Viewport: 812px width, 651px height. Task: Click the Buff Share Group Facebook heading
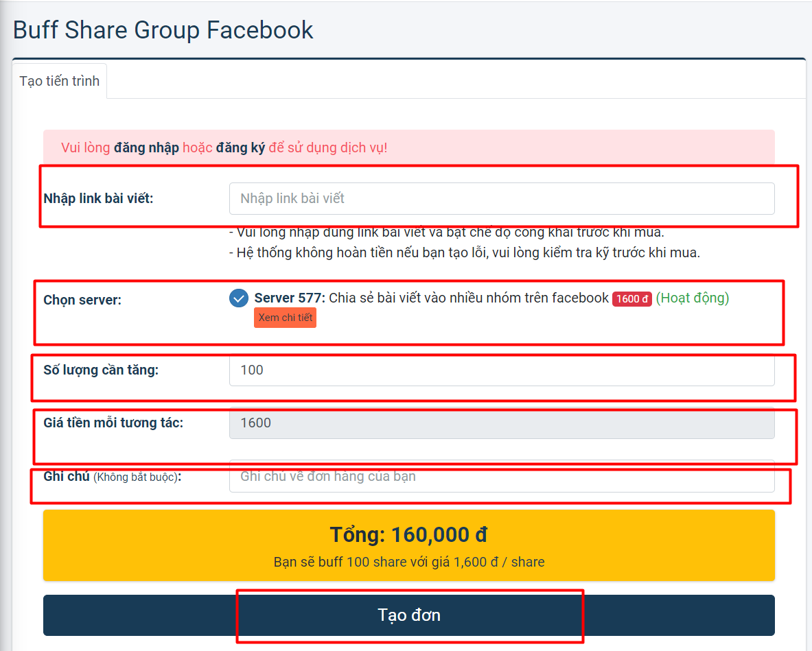click(x=163, y=30)
